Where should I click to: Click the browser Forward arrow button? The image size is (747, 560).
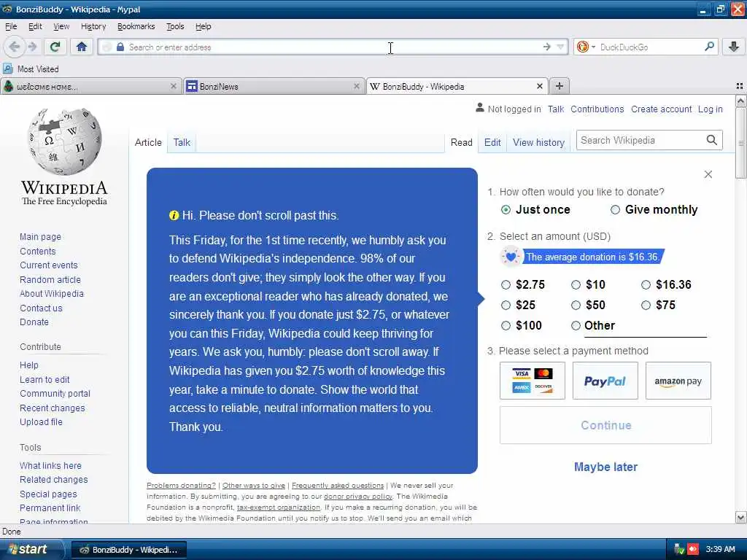(x=32, y=47)
